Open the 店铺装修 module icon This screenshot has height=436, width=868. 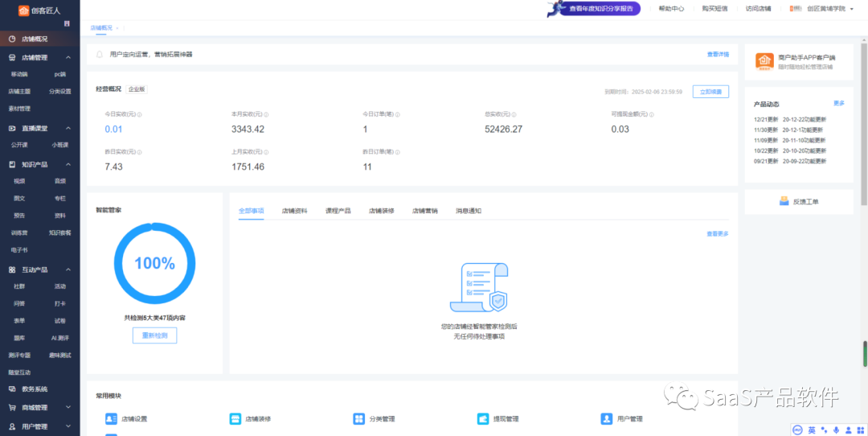235,419
